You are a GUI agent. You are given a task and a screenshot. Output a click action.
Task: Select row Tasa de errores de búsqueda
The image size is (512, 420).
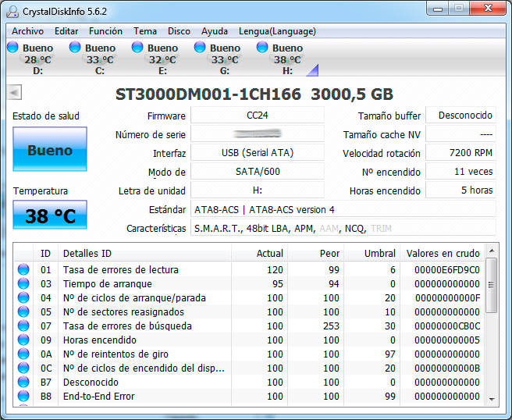tap(250, 326)
